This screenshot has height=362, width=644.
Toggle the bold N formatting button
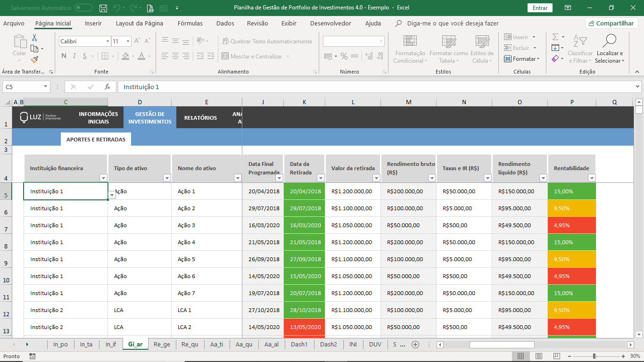[64, 56]
